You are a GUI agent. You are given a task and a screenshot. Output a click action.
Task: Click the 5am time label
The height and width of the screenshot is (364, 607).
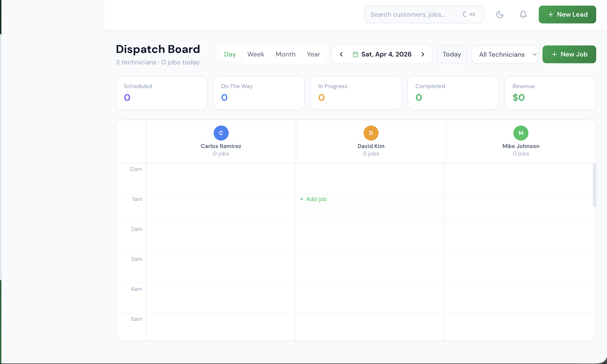coord(136,319)
